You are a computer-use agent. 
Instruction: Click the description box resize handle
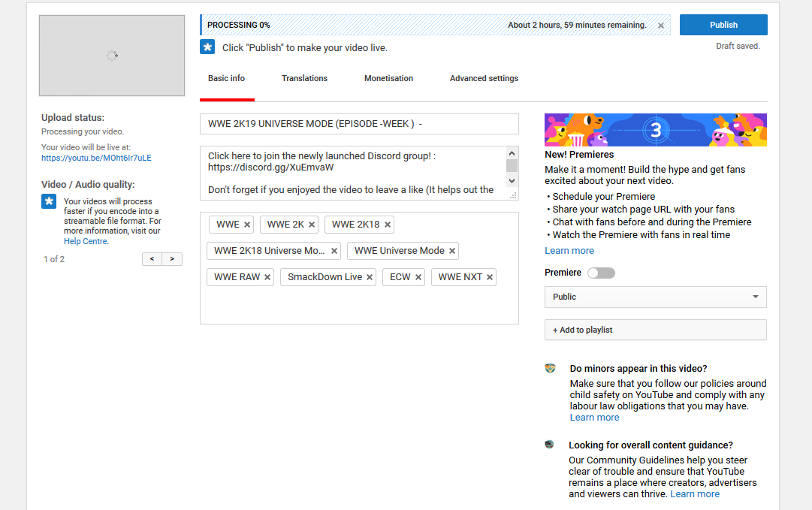[x=513, y=195]
